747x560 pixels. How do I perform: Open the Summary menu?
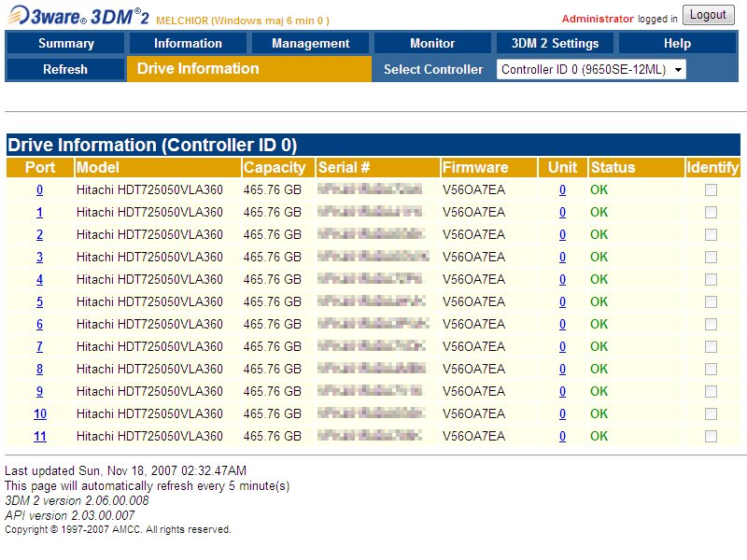[65, 43]
